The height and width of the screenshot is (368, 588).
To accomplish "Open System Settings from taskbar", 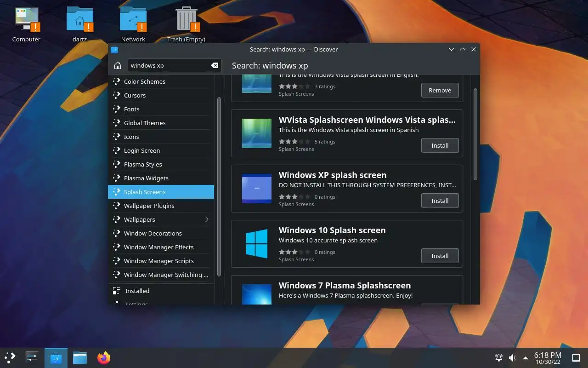I will [x=32, y=357].
